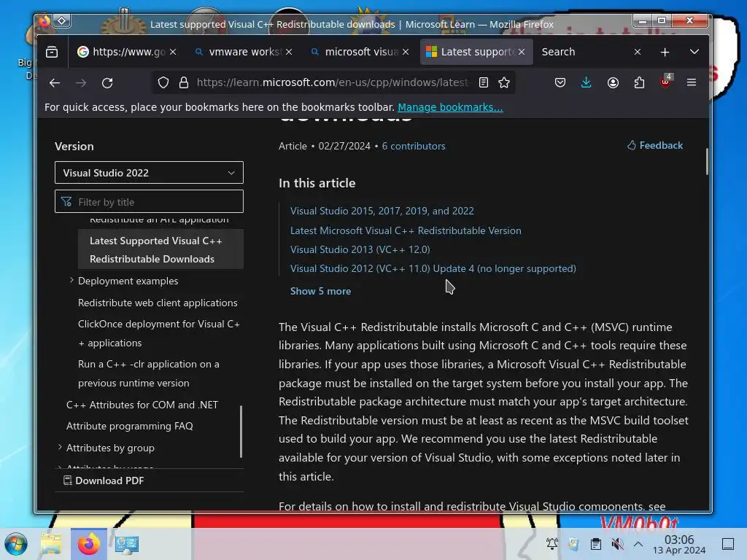Image resolution: width=747 pixels, height=560 pixels.
Task: Close the Latest supported tab
Action: 522,52
